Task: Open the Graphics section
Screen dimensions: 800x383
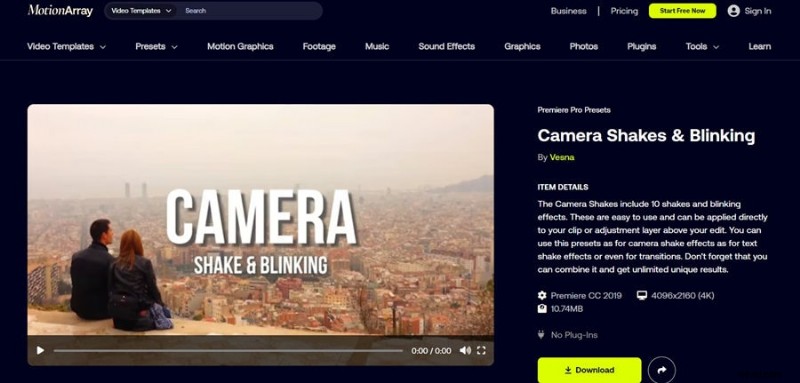Action: click(x=522, y=46)
